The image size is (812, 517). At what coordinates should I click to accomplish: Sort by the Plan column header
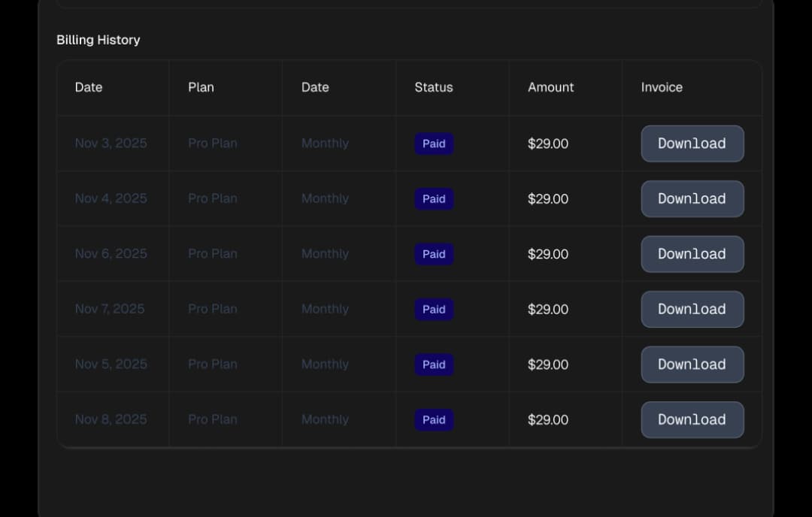[x=201, y=87]
